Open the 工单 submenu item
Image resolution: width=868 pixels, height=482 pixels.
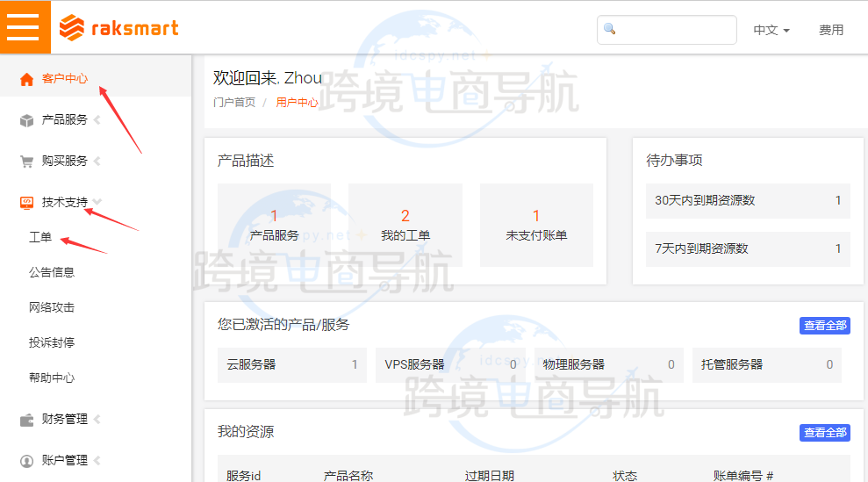point(40,237)
